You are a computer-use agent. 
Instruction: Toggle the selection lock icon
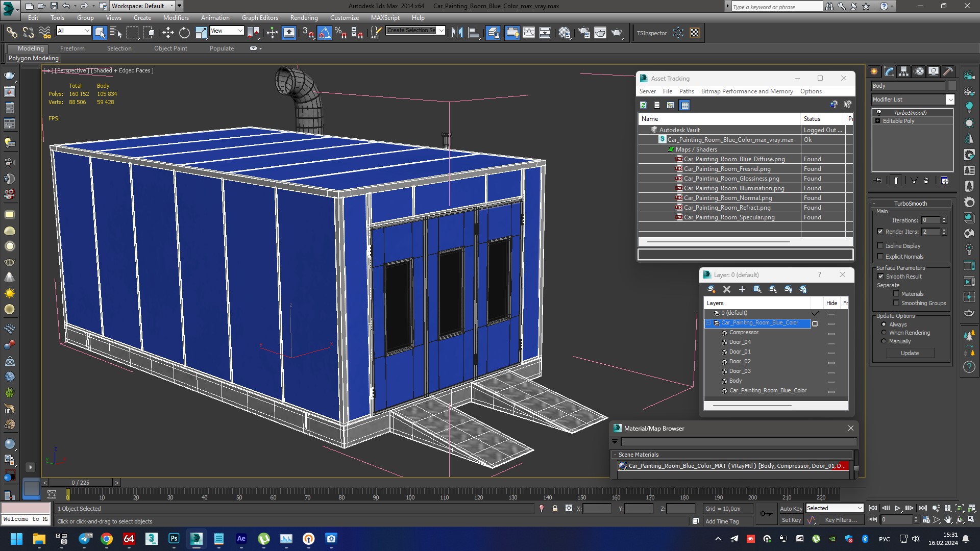point(555,509)
